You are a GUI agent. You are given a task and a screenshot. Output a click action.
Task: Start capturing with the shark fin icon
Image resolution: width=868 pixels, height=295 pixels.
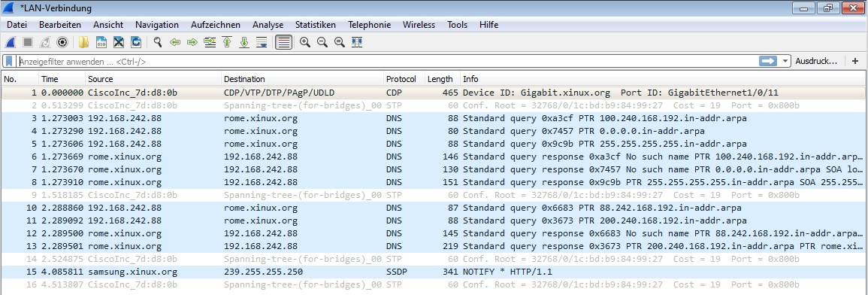click(x=10, y=42)
